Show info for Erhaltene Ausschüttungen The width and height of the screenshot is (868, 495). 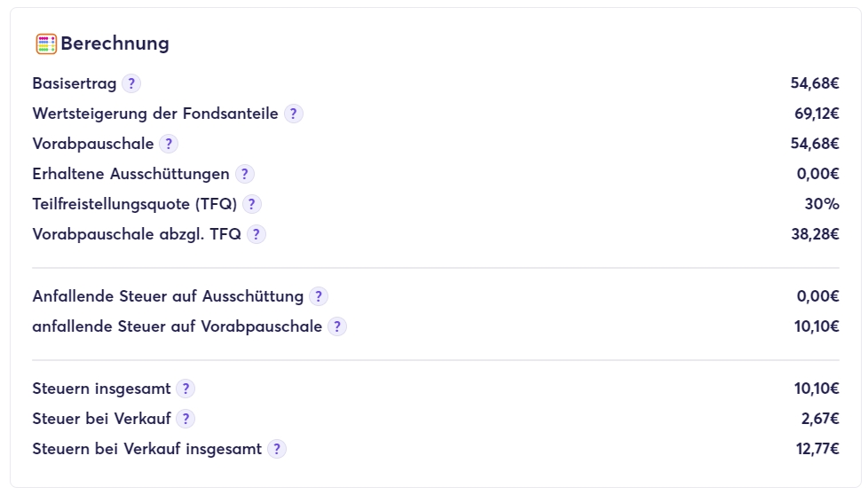point(245,174)
